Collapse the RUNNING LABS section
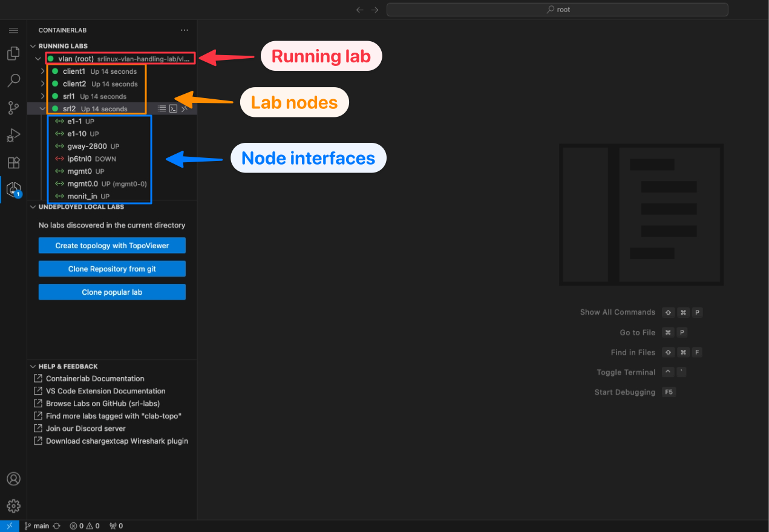This screenshot has width=769, height=532. click(x=33, y=45)
